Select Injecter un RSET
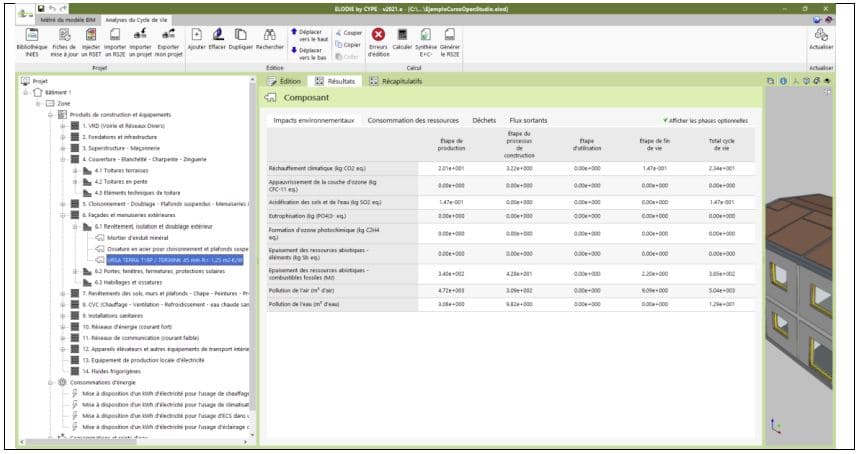Screen dimensions: 861x454 coord(91,42)
